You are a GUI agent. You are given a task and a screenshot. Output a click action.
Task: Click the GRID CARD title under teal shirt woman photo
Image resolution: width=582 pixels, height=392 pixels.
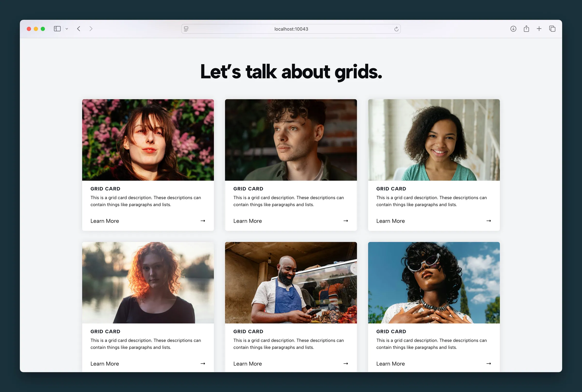click(391, 189)
